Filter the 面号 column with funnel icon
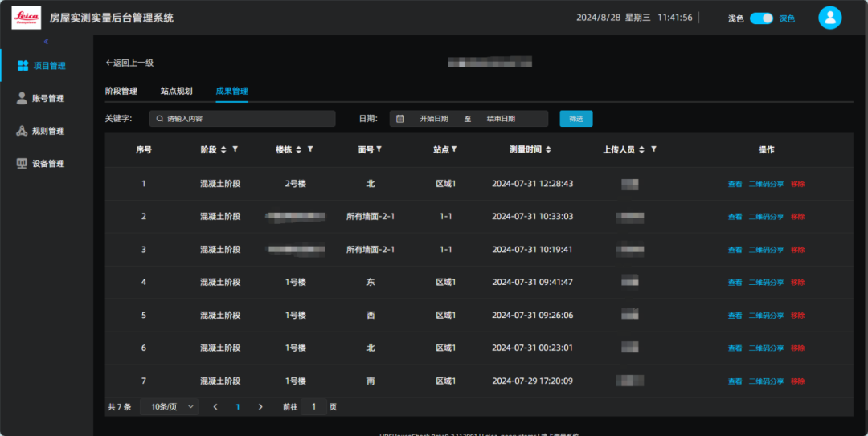868x436 pixels. pos(379,149)
